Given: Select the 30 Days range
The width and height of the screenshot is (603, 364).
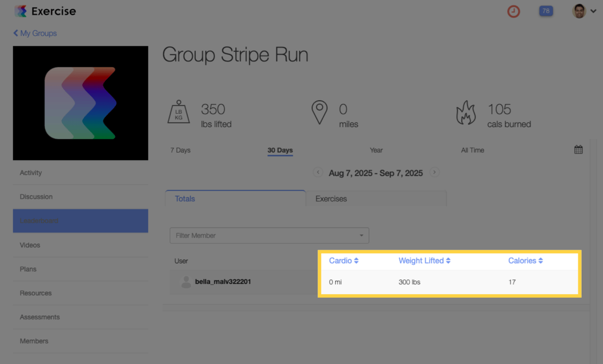Looking at the screenshot, I should coord(280,150).
